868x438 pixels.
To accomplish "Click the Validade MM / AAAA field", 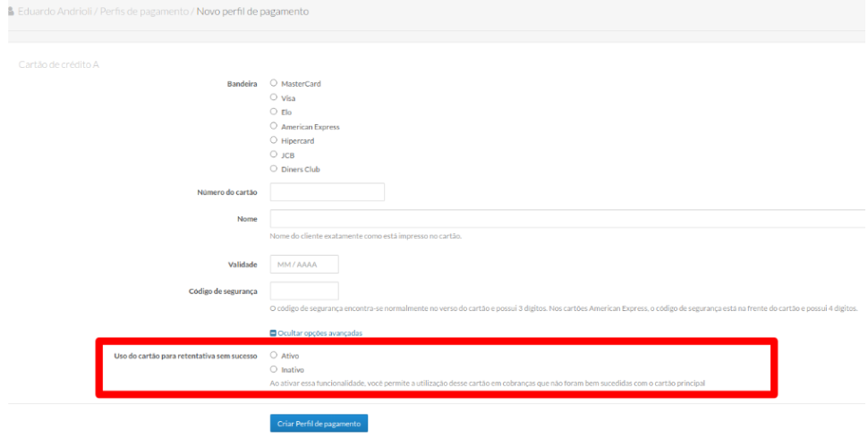I will tap(304, 265).
